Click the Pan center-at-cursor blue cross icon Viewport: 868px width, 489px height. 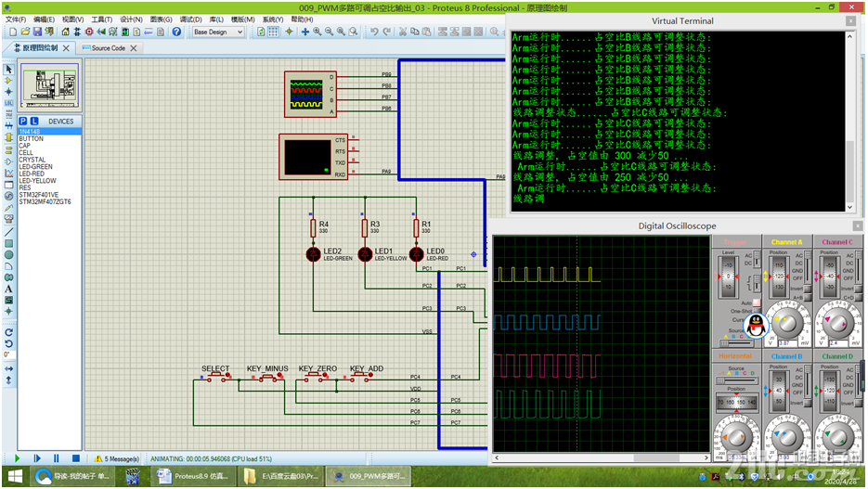point(305,32)
